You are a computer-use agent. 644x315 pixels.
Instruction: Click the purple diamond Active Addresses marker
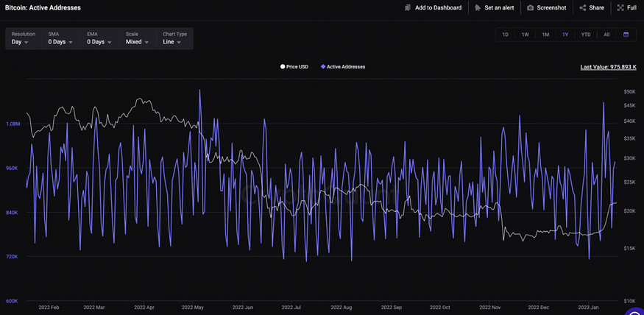(x=323, y=66)
